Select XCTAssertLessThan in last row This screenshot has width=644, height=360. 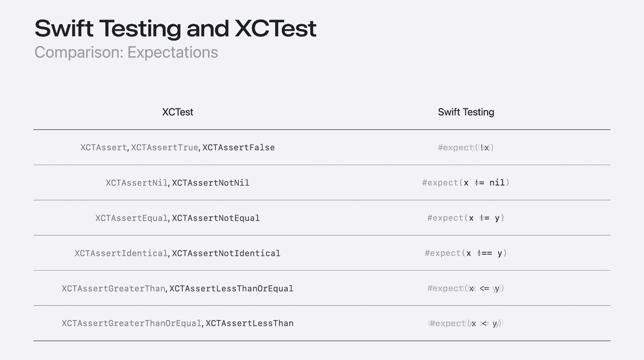click(x=250, y=324)
